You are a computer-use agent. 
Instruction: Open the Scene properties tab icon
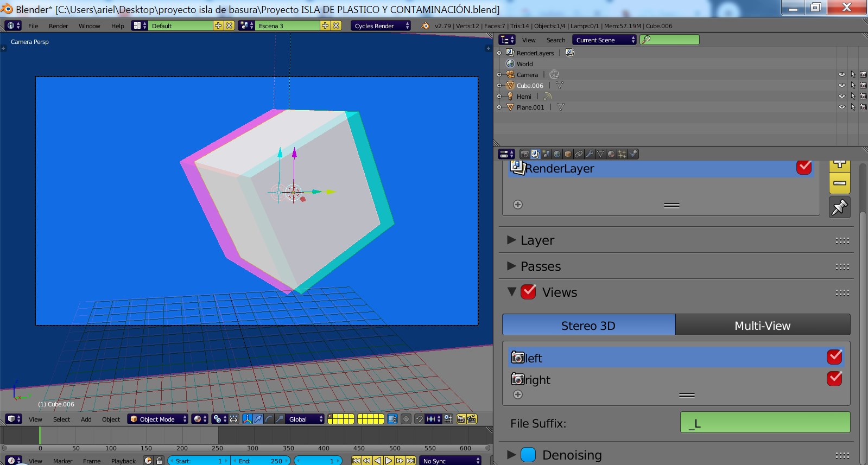[x=546, y=154]
